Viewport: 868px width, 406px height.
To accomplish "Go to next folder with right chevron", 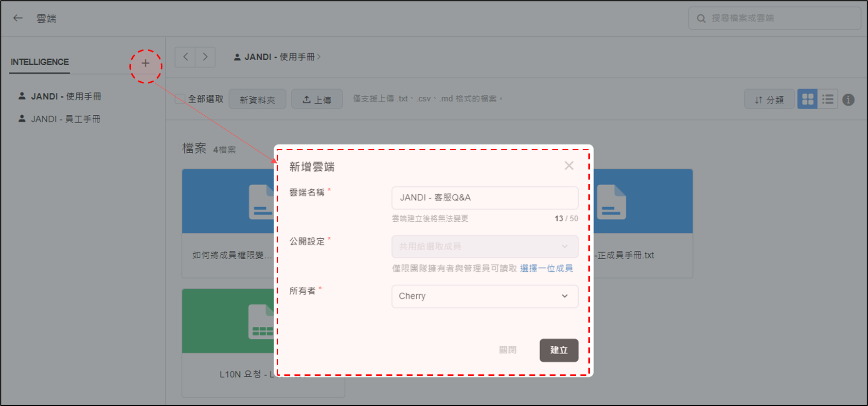I will tap(205, 57).
